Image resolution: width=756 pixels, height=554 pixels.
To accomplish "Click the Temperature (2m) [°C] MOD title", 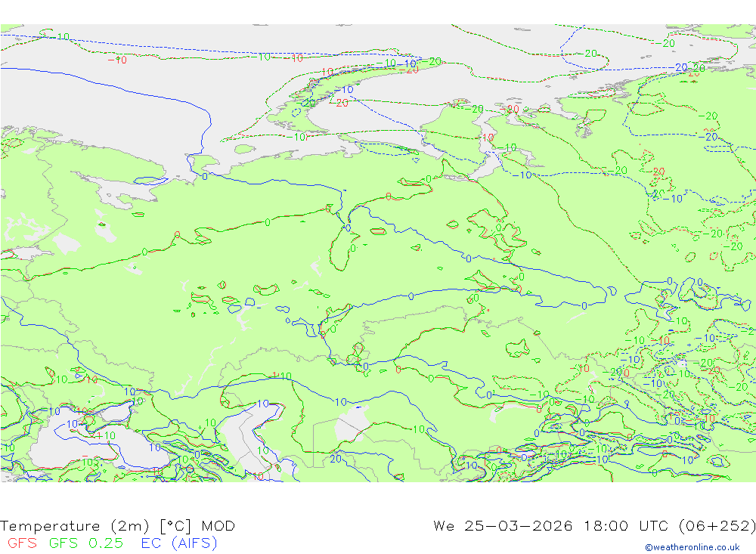I will pyautogui.click(x=118, y=525).
